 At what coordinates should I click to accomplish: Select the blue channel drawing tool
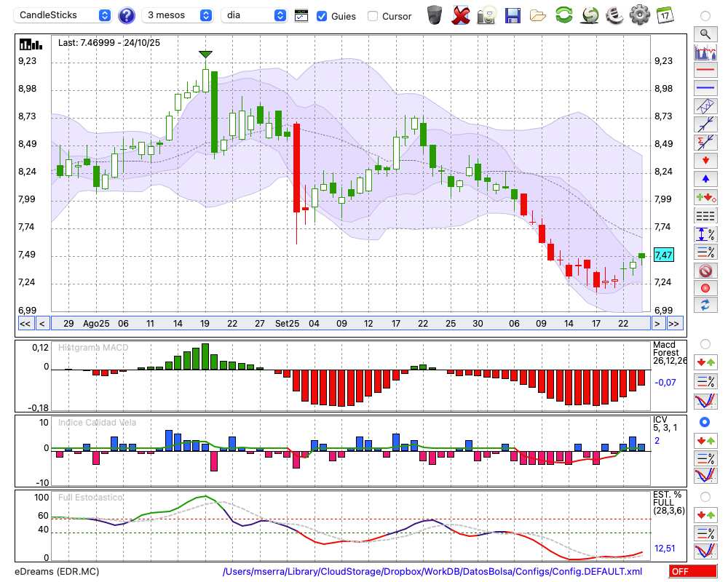coord(705,105)
